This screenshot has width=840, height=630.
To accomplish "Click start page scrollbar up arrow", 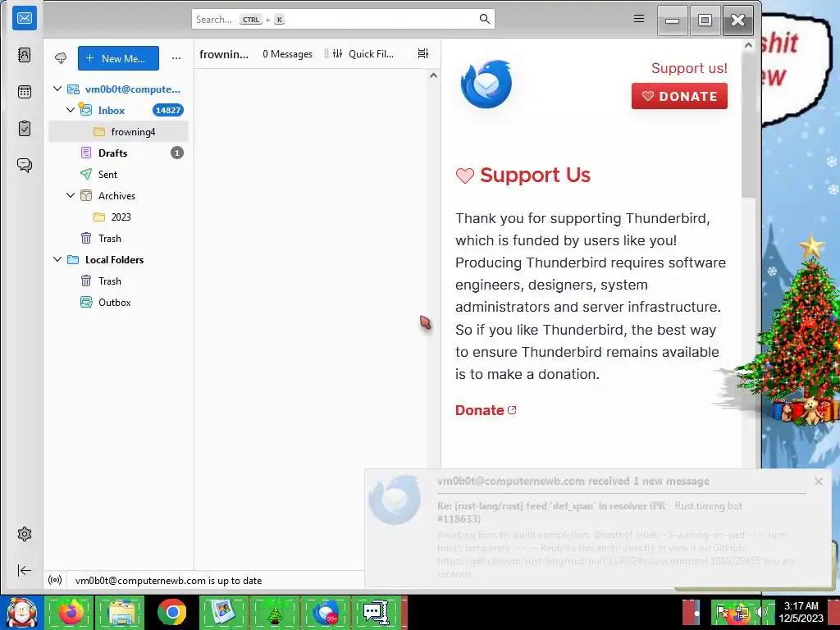I will 748,45.
